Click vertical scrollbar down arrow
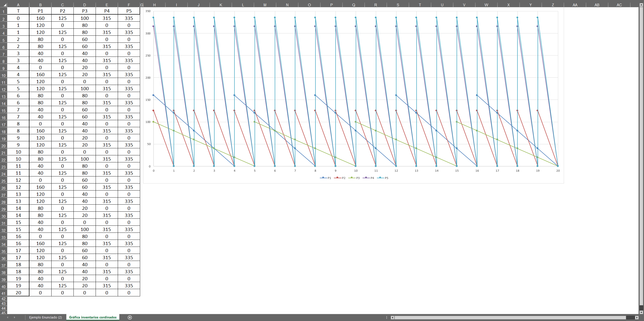The height and width of the screenshot is (321, 644). [x=641, y=312]
